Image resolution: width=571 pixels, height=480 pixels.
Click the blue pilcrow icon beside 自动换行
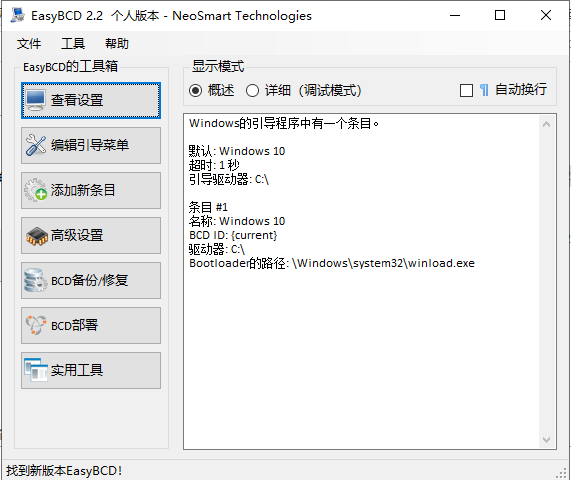point(484,90)
